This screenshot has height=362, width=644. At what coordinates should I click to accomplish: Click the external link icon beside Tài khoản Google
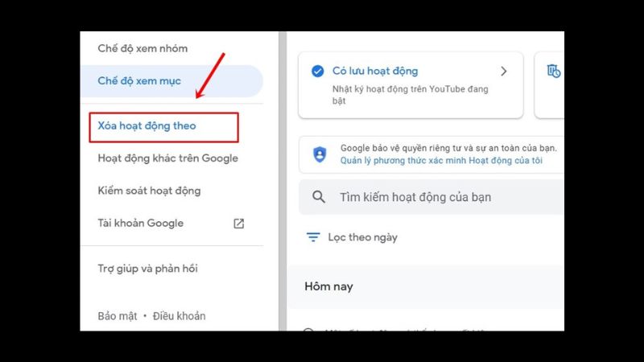point(238,224)
